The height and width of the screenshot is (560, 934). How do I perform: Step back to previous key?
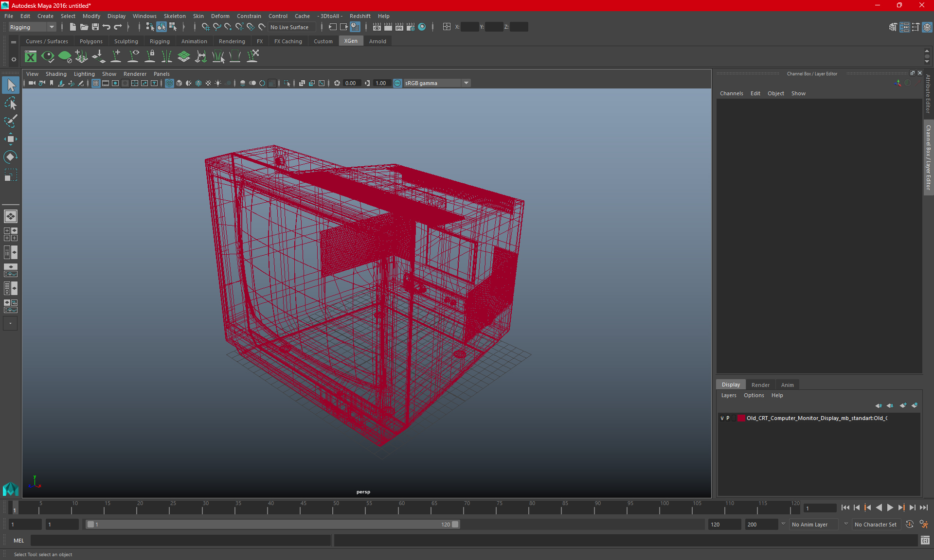coord(868,507)
